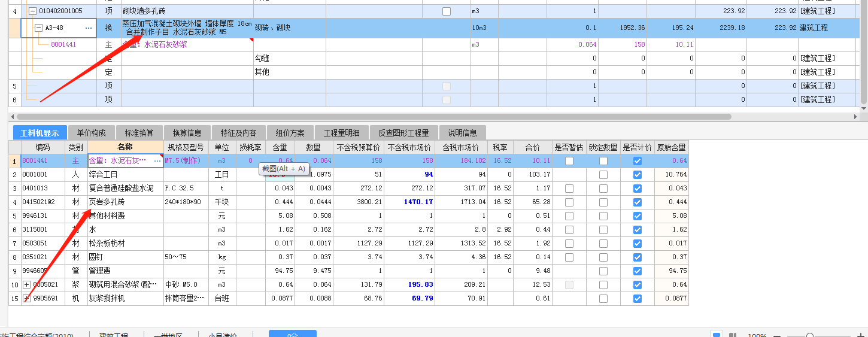868x337 pixels.
Task: Switch to the 单价构成 tab
Action: click(x=91, y=133)
